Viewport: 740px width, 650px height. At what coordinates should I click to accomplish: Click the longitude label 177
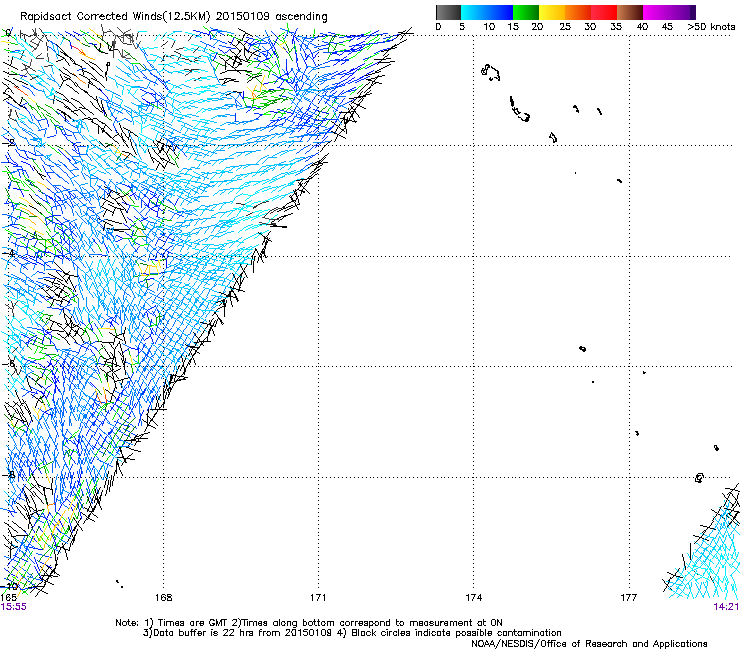pyautogui.click(x=629, y=598)
